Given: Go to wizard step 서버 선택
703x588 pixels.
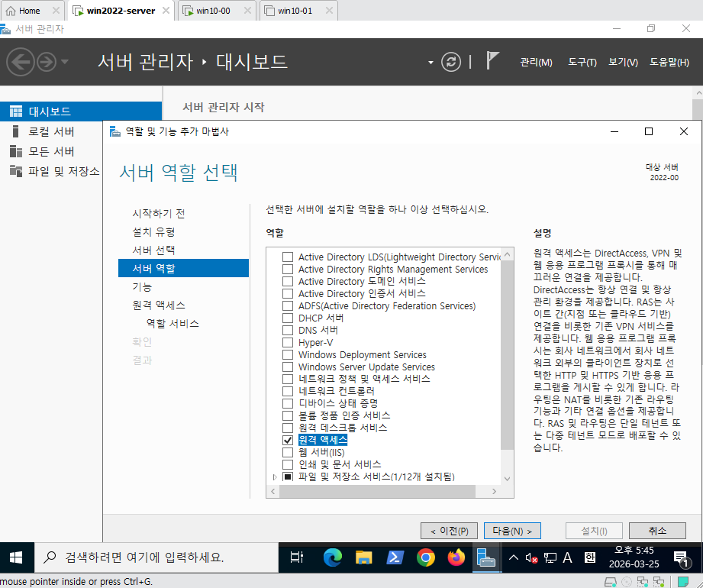Looking at the screenshot, I should [x=153, y=250].
